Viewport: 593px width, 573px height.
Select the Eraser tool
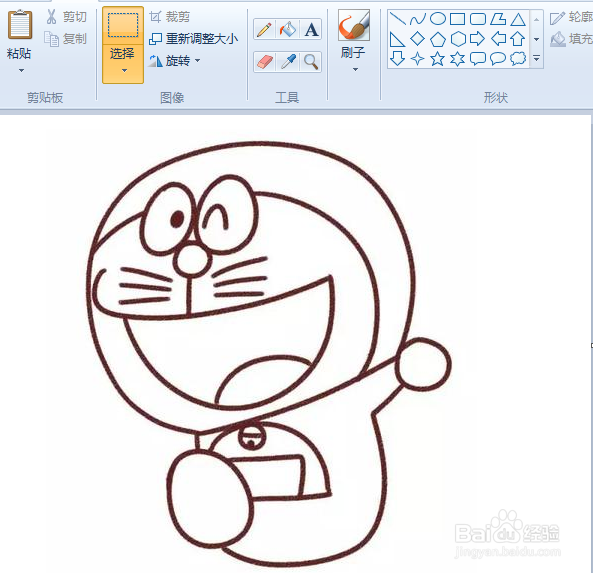coord(265,62)
